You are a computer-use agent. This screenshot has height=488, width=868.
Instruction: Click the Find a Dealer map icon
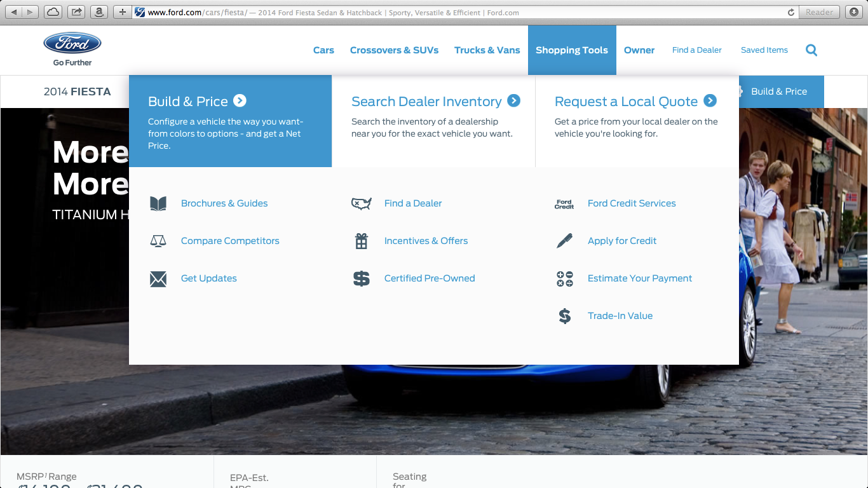362,203
